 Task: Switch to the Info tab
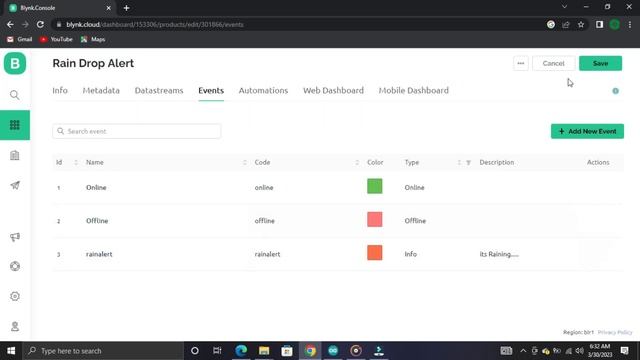60,91
